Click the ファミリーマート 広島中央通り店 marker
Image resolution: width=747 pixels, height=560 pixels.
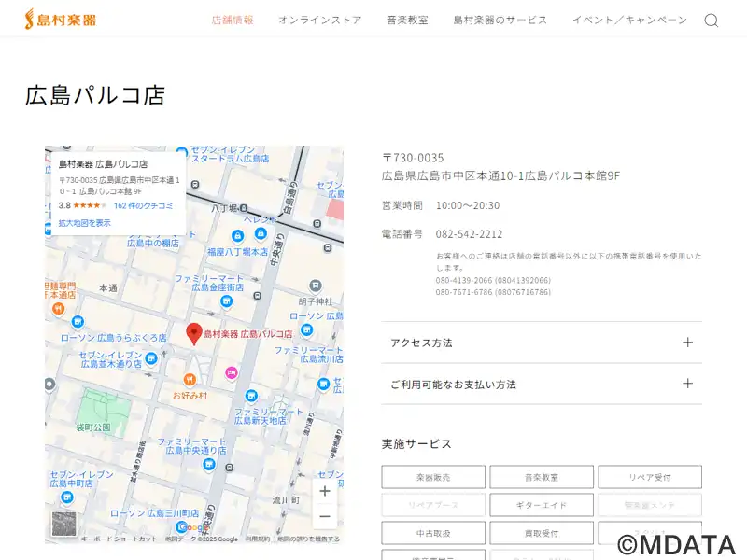point(208,464)
